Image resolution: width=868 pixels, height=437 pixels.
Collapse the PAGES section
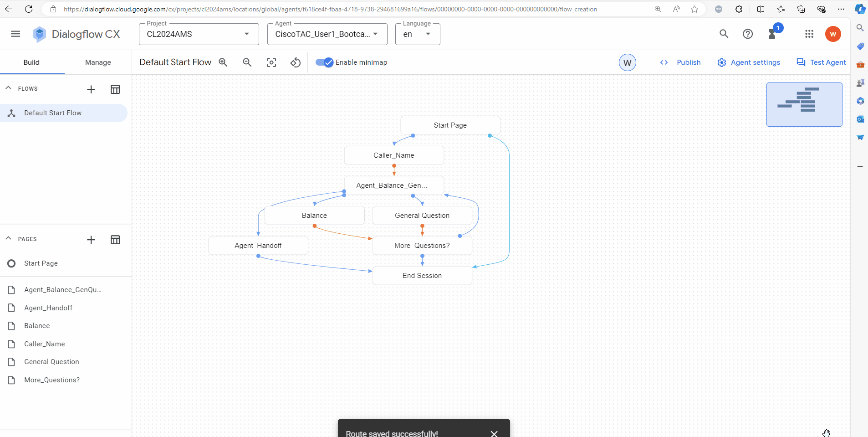(x=8, y=238)
